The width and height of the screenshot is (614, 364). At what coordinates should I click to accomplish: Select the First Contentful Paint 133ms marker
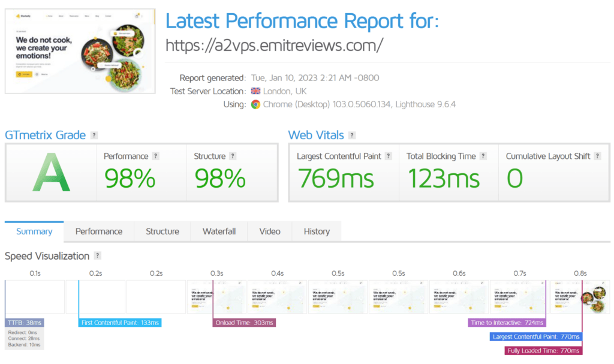(x=121, y=323)
